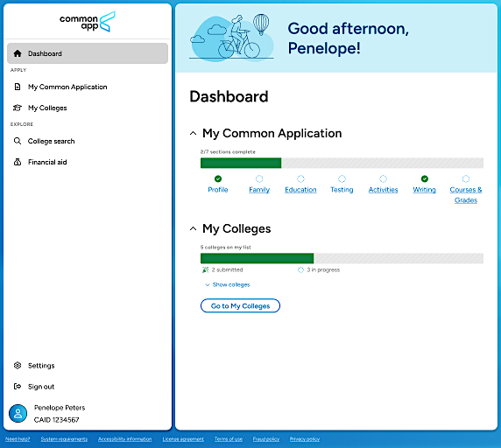Click the My Common Application document icon
This screenshot has height=448, width=501.
(18, 87)
